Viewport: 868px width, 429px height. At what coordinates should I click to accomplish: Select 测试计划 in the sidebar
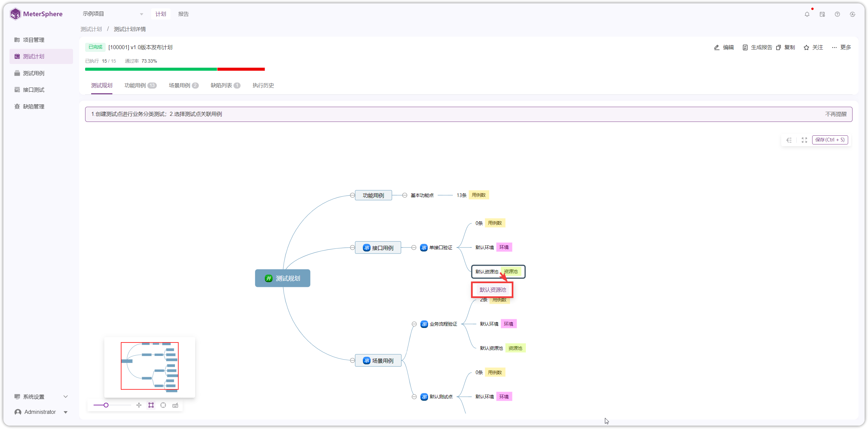click(x=41, y=56)
